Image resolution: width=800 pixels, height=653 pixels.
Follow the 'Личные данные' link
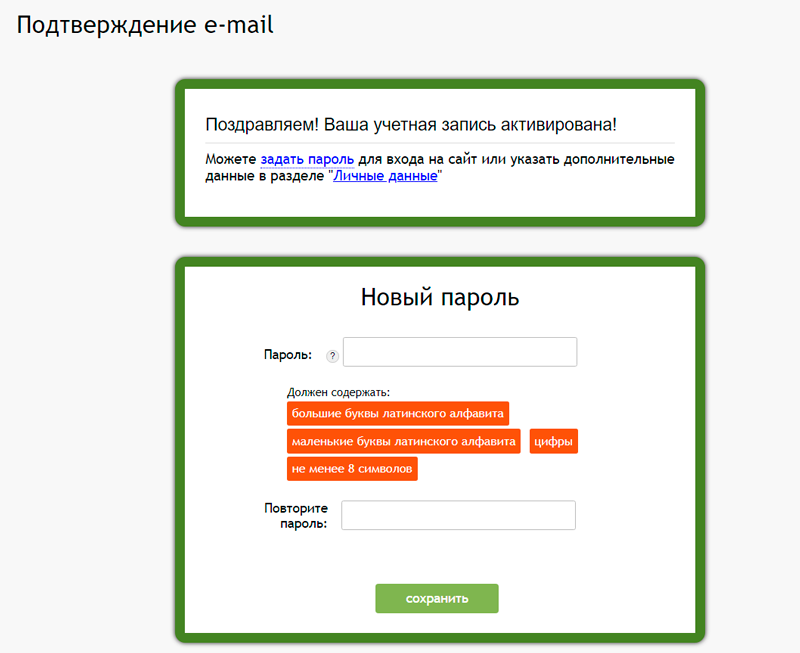pos(385,176)
